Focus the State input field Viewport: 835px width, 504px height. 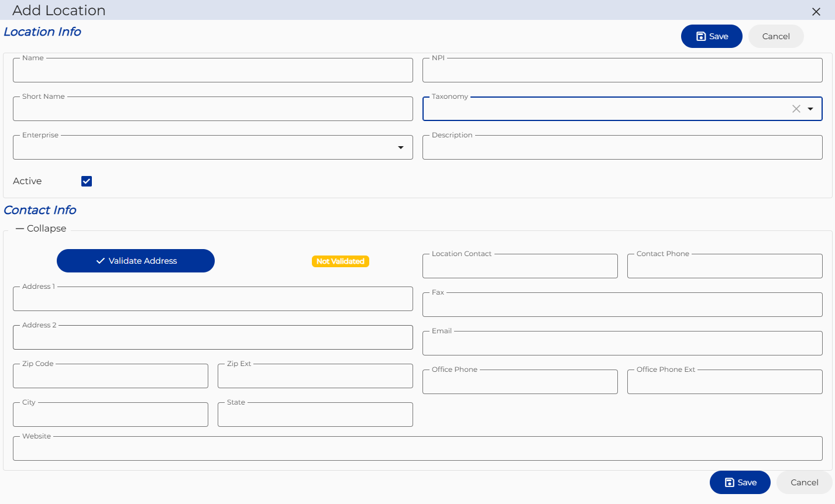(x=315, y=415)
